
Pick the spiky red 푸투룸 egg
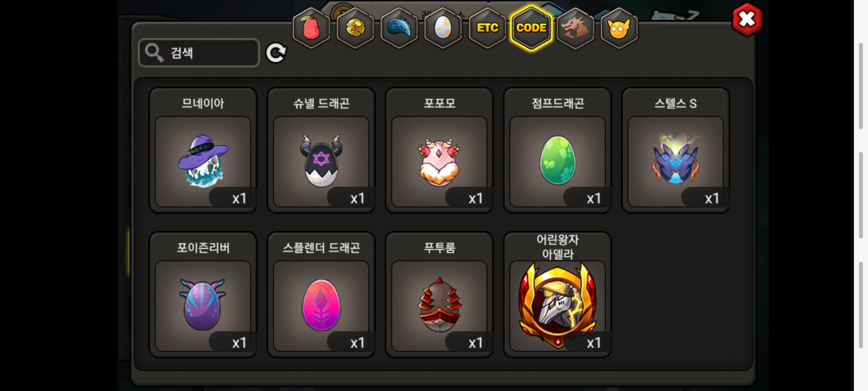(439, 295)
